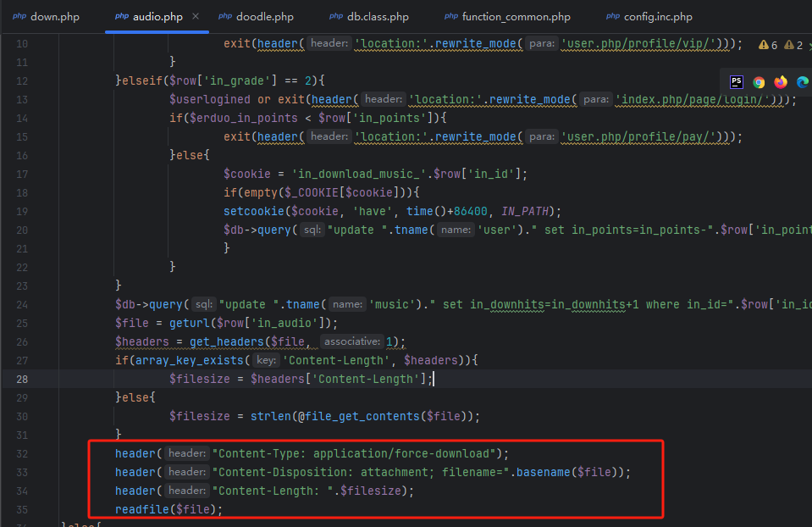Click "Content-Length: " string on line 34
Screen dimensions: 812x527
coord(273,491)
